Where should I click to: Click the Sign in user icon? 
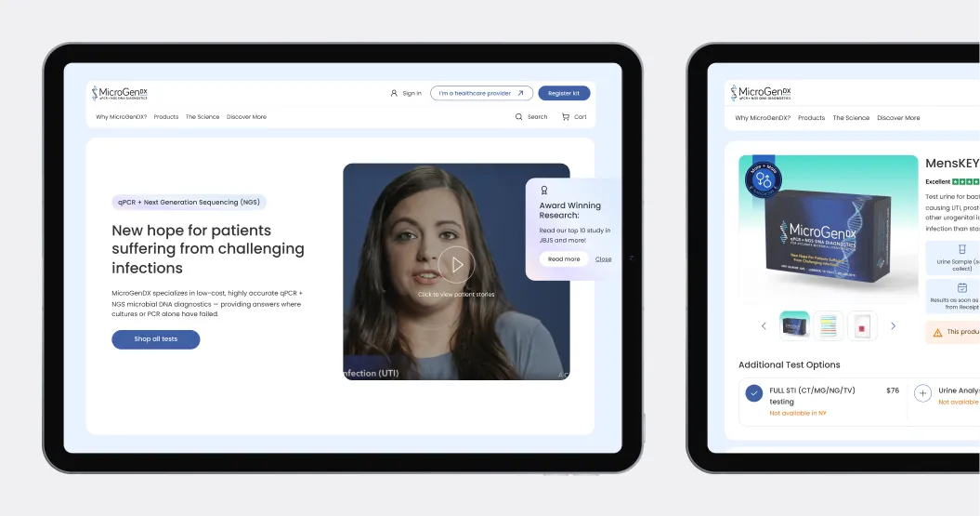394,93
